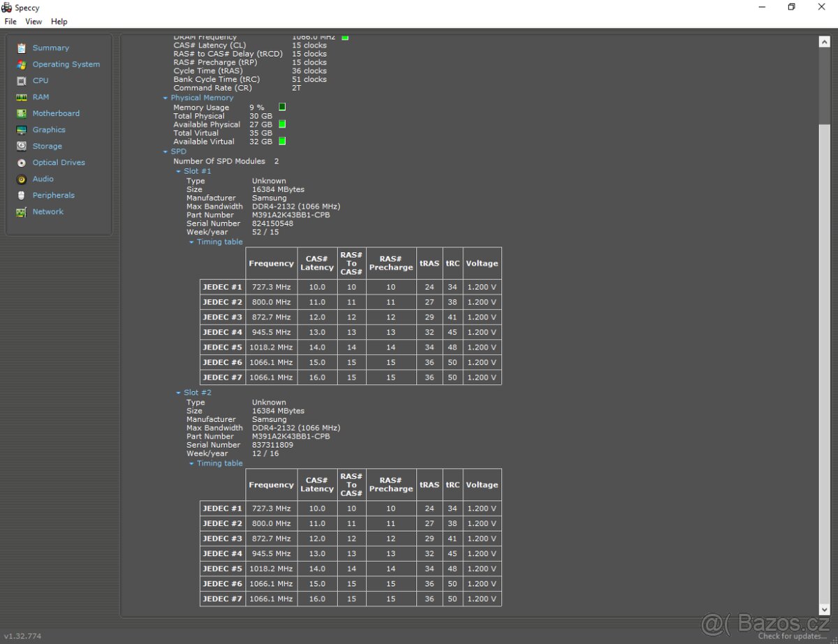Open the RAM section icon
This screenshot has height=644, width=838.
(21, 97)
